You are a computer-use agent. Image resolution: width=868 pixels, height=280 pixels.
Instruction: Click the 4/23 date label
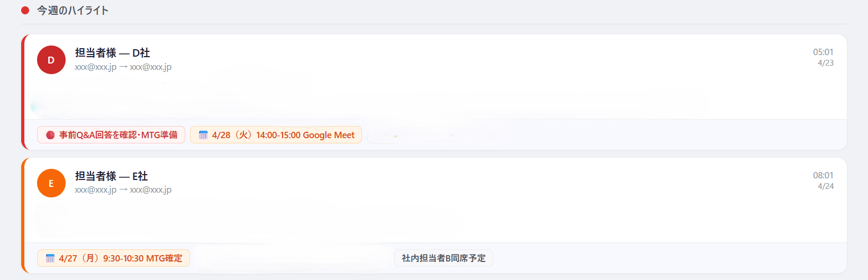pyautogui.click(x=826, y=63)
